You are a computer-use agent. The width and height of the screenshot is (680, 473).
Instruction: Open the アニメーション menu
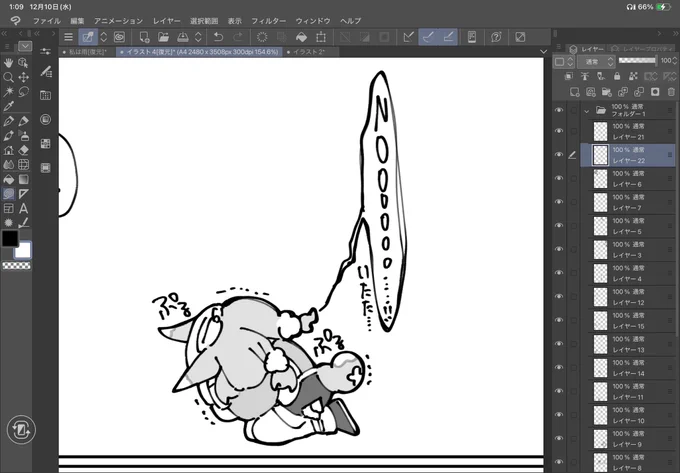118,21
